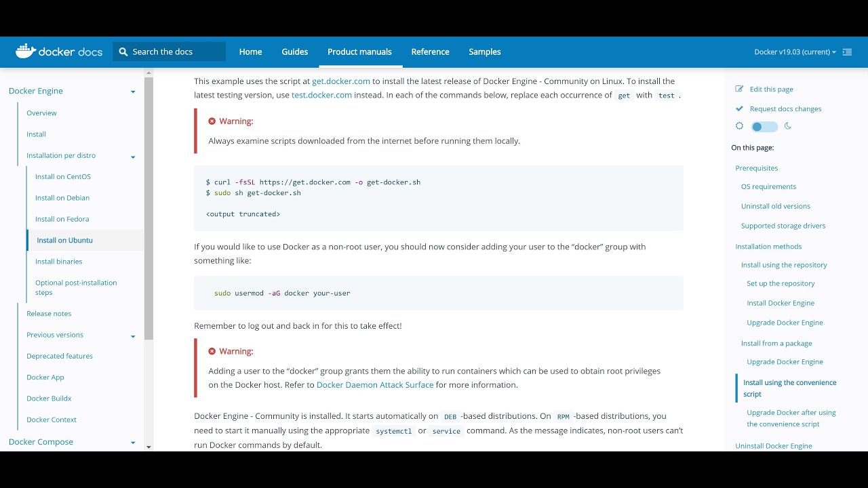Click the moon dark-mode icon
The height and width of the screenshot is (488, 868).
[x=788, y=126]
